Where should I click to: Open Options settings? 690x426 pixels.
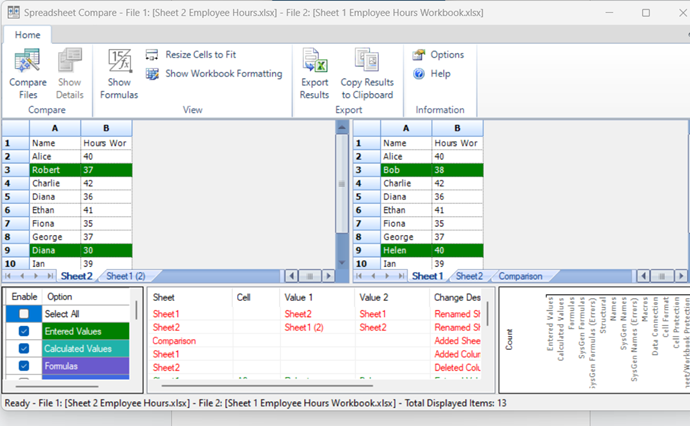pyautogui.click(x=438, y=55)
